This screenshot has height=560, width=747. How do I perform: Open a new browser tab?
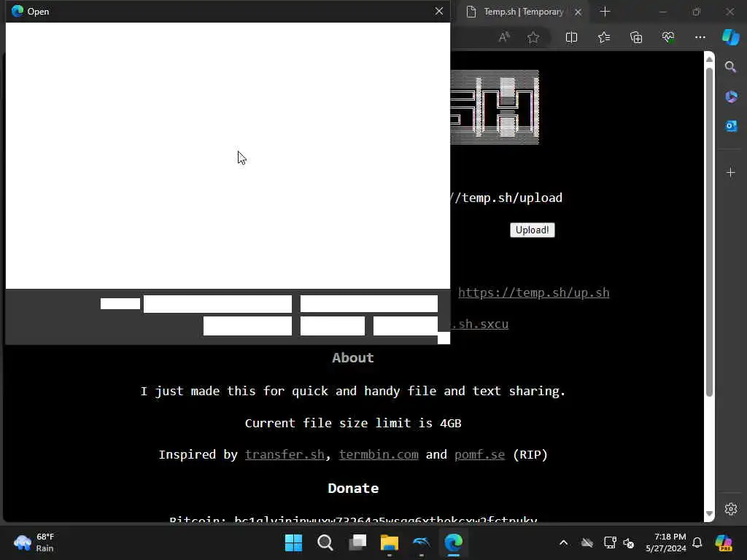605,12
